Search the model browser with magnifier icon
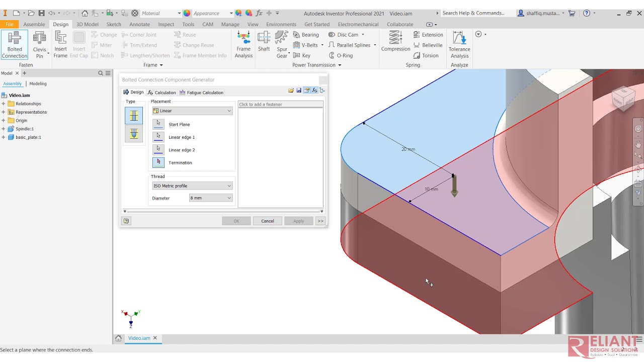The image size is (644, 362). tap(101, 73)
